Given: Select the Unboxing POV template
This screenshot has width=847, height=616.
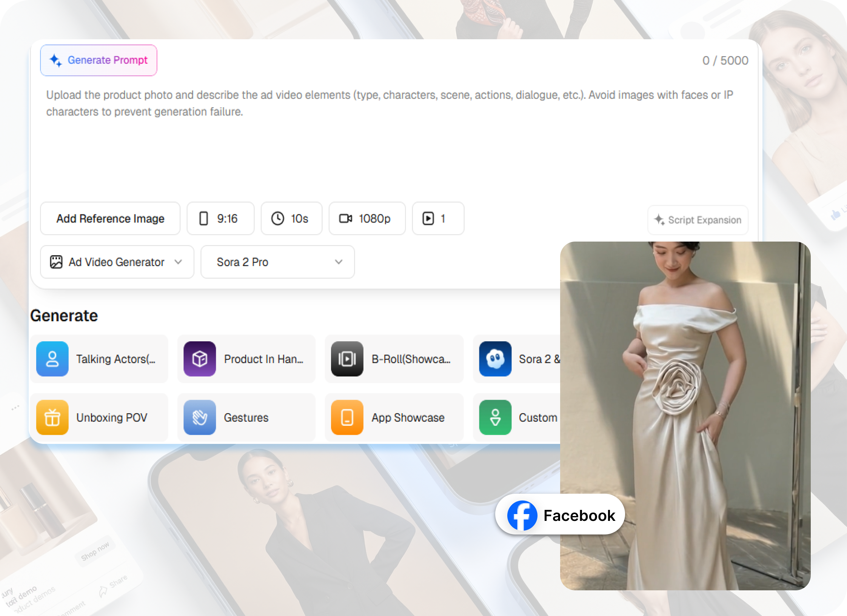Looking at the screenshot, I should 99,417.
